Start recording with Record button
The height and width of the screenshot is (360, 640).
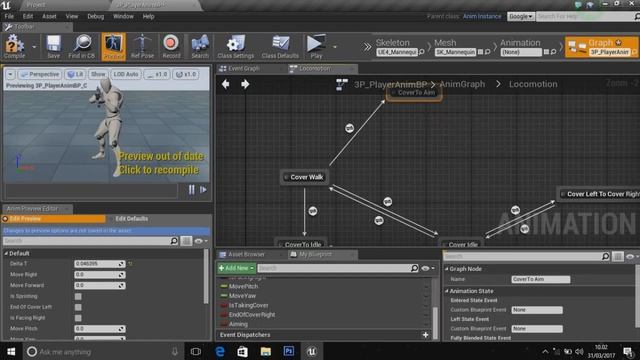coord(171,46)
